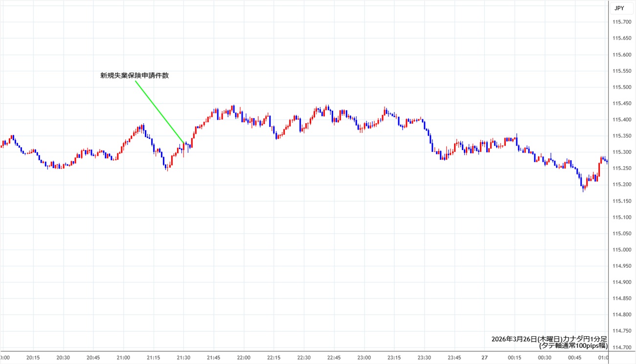
Task: Select the 115.000 price level label
Action: click(621, 250)
